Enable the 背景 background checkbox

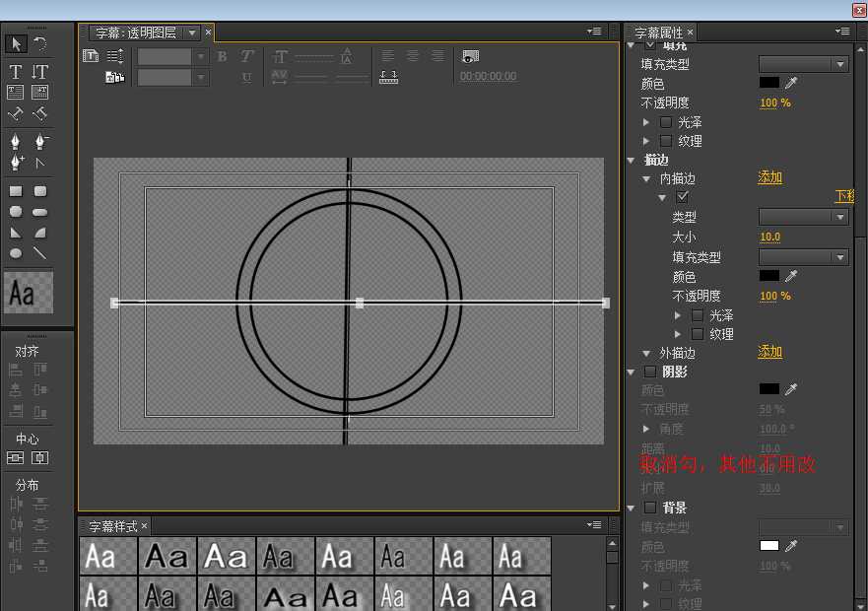tap(650, 508)
